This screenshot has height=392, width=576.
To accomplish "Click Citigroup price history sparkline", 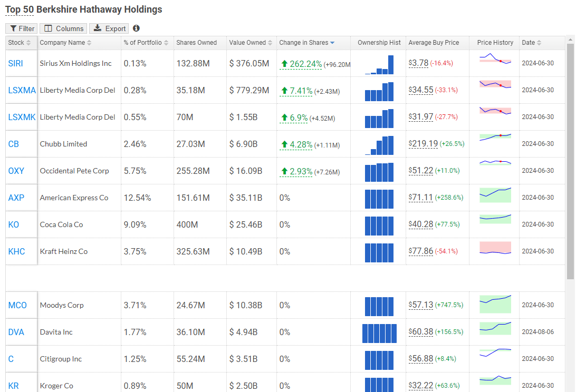I will point(495,352).
